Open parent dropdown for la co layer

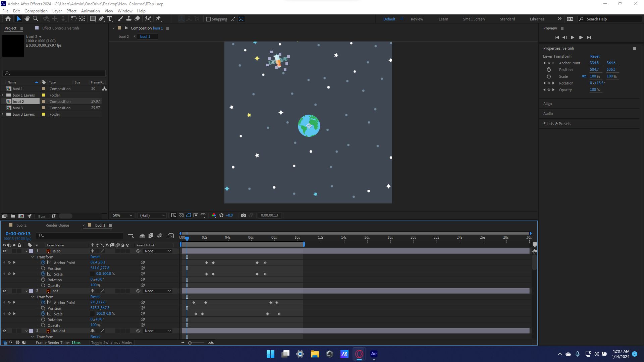tap(158, 251)
